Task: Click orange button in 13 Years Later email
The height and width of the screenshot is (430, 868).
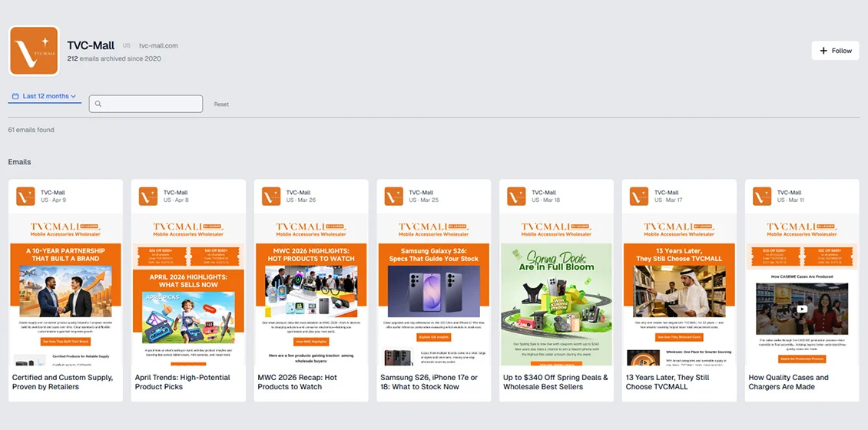Action: [x=679, y=337]
